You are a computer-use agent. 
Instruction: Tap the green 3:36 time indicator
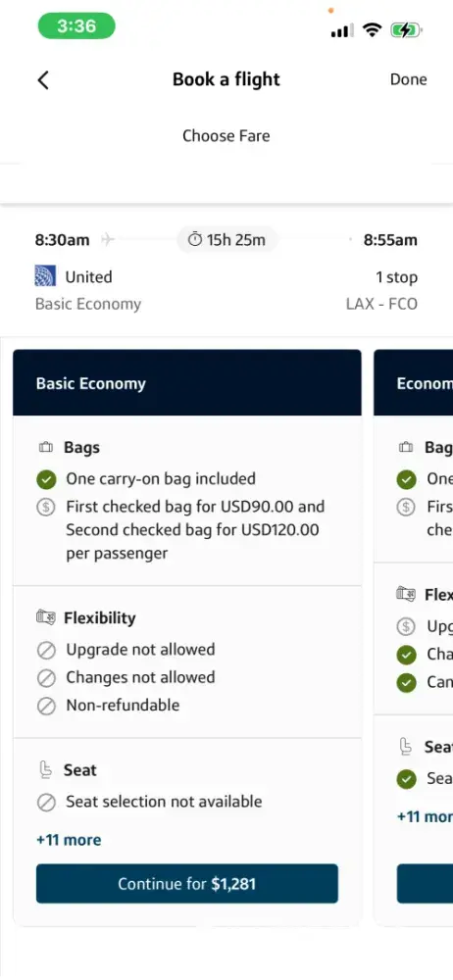pyautogui.click(x=76, y=26)
